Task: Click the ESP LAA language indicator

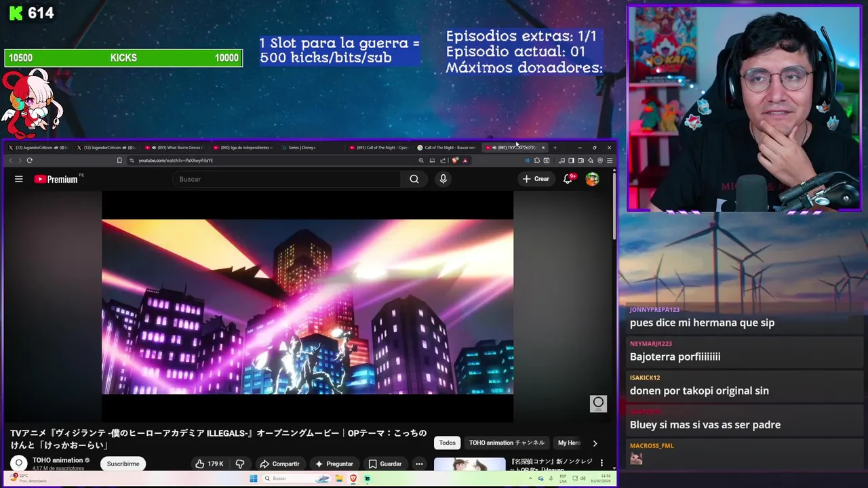Action: click(563, 479)
